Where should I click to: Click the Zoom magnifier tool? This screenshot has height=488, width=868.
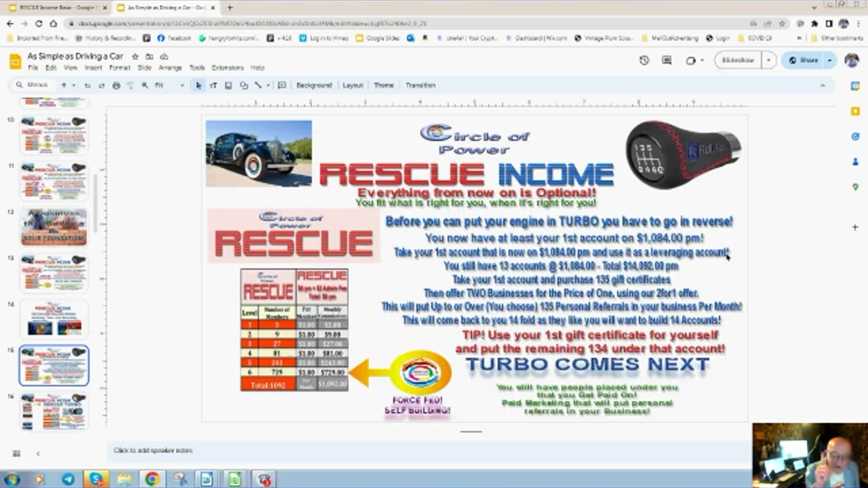pos(144,85)
